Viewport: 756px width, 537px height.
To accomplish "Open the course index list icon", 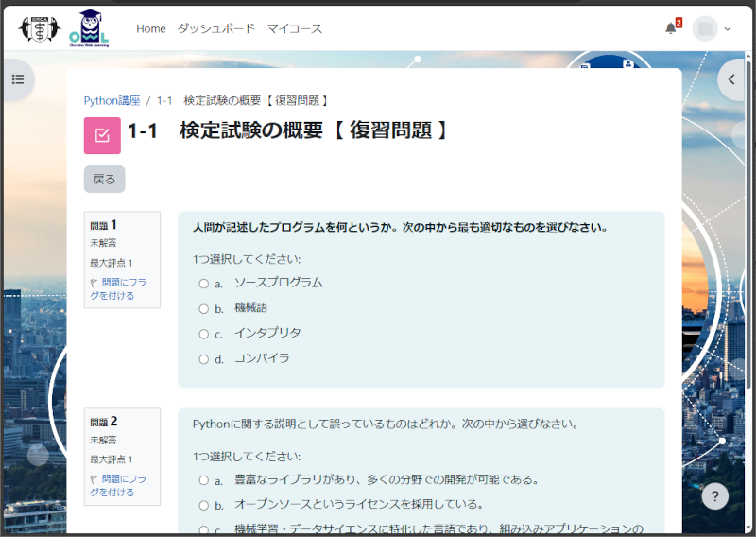I will 17,79.
